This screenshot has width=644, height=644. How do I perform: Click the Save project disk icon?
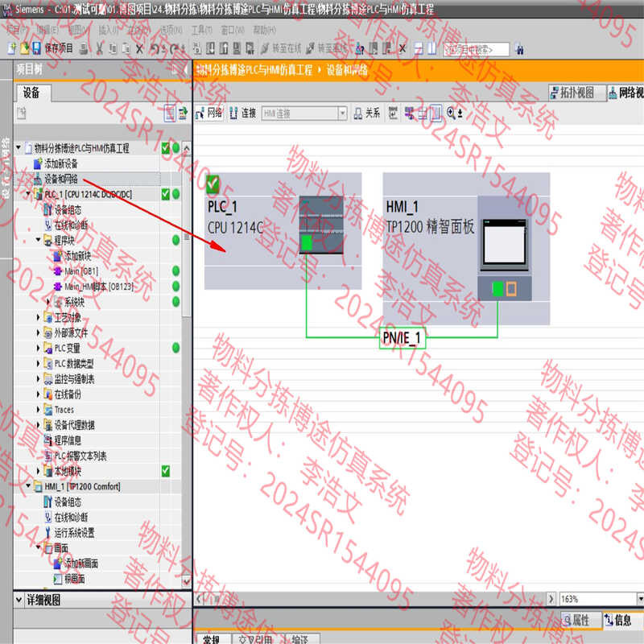(36, 48)
